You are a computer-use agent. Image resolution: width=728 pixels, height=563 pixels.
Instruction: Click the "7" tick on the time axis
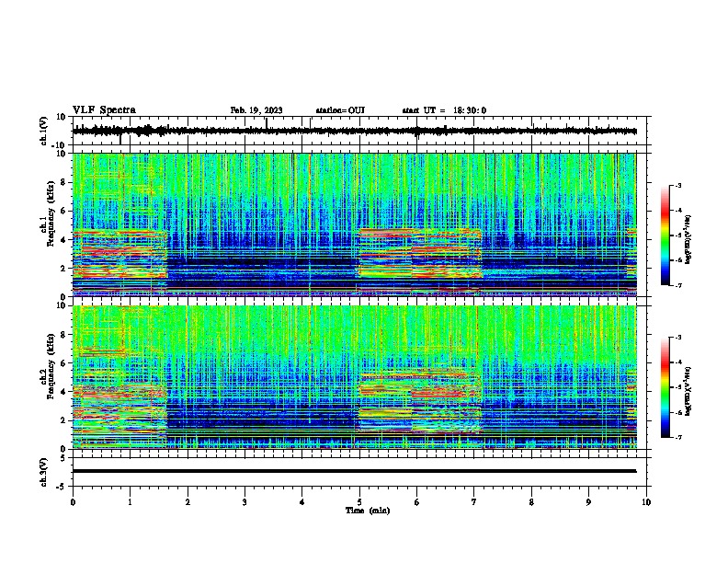(x=474, y=502)
